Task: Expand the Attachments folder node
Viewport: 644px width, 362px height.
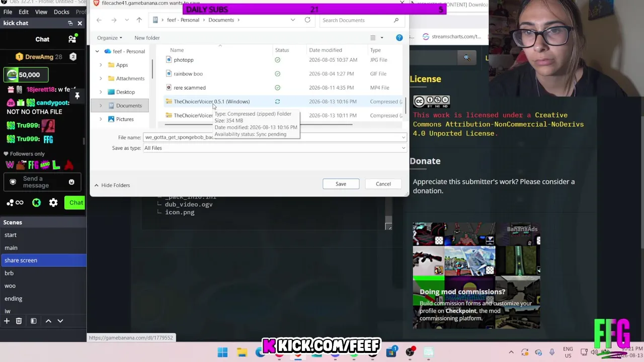Action: pos(101,78)
